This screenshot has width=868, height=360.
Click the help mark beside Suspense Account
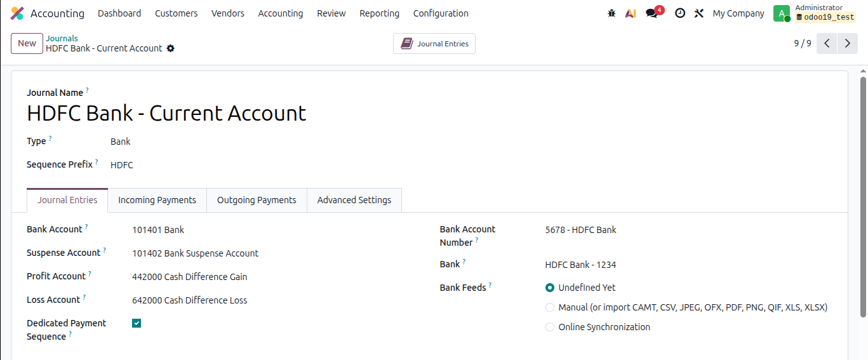tap(105, 251)
